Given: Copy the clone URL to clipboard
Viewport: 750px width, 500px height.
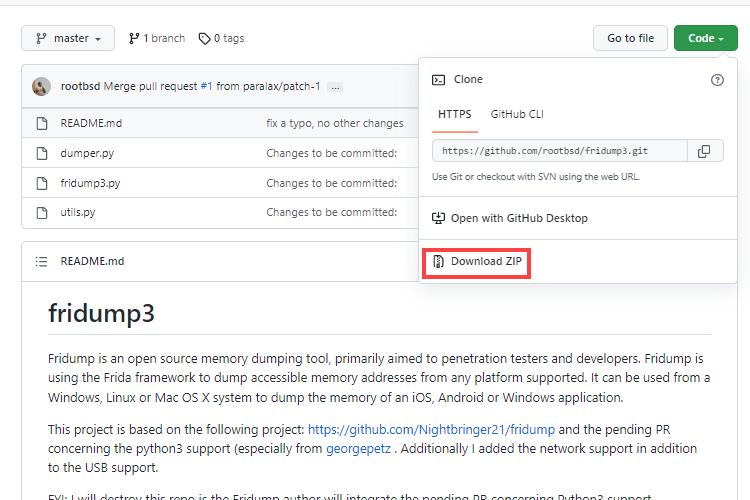Looking at the screenshot, I should (x=705, y=151).
